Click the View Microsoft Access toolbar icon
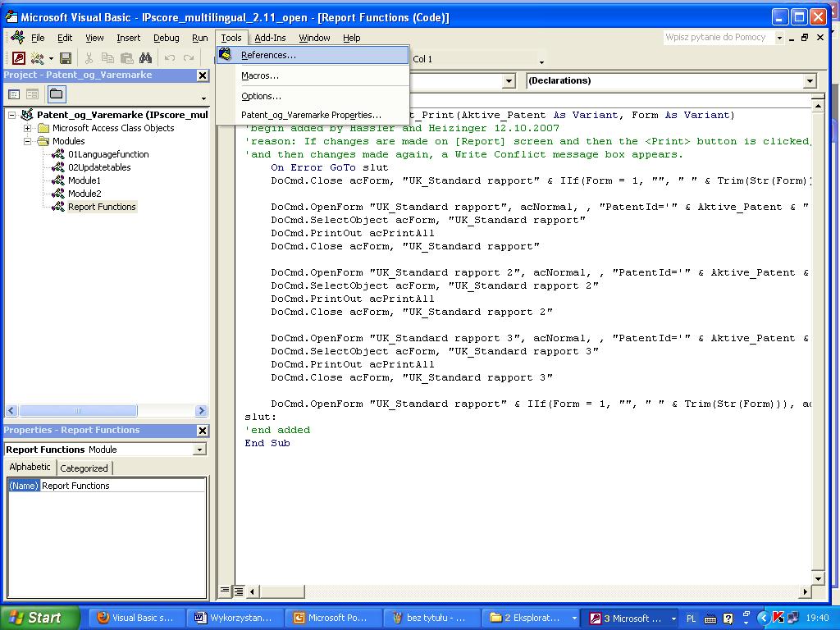 [x=19, y=58]
